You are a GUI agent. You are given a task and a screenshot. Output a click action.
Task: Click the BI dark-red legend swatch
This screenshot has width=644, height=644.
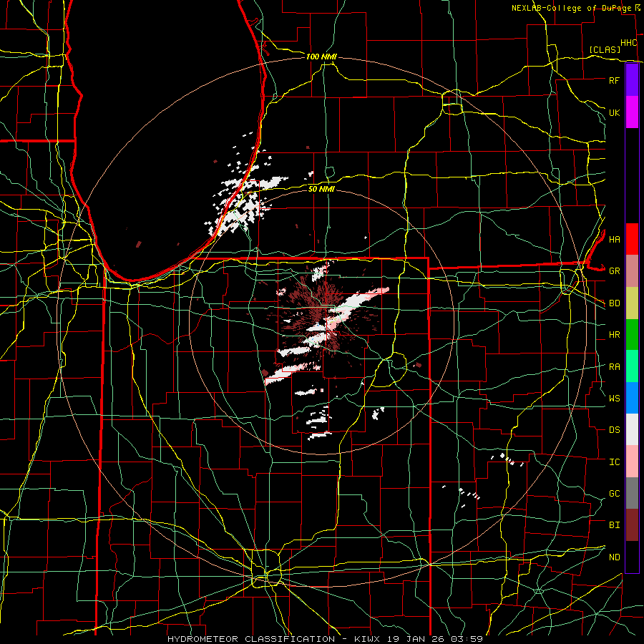pyautogui.click(x=632, y=525)
